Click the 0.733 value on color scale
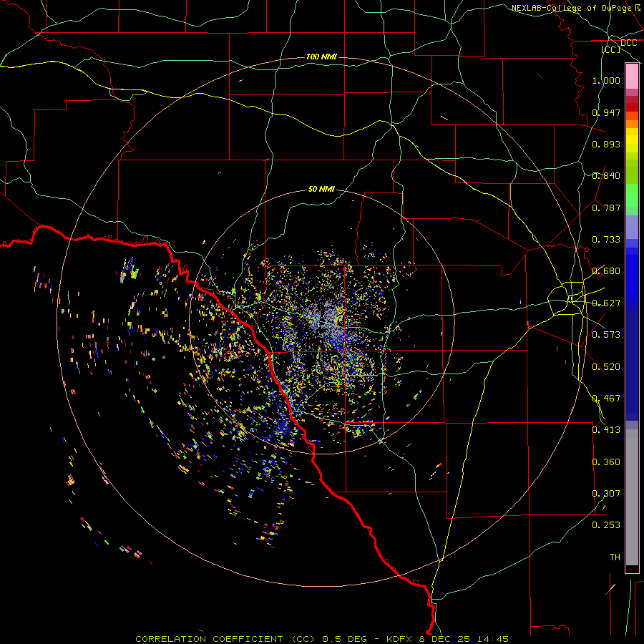Screen dimensions: 644x644 (606, 240)
